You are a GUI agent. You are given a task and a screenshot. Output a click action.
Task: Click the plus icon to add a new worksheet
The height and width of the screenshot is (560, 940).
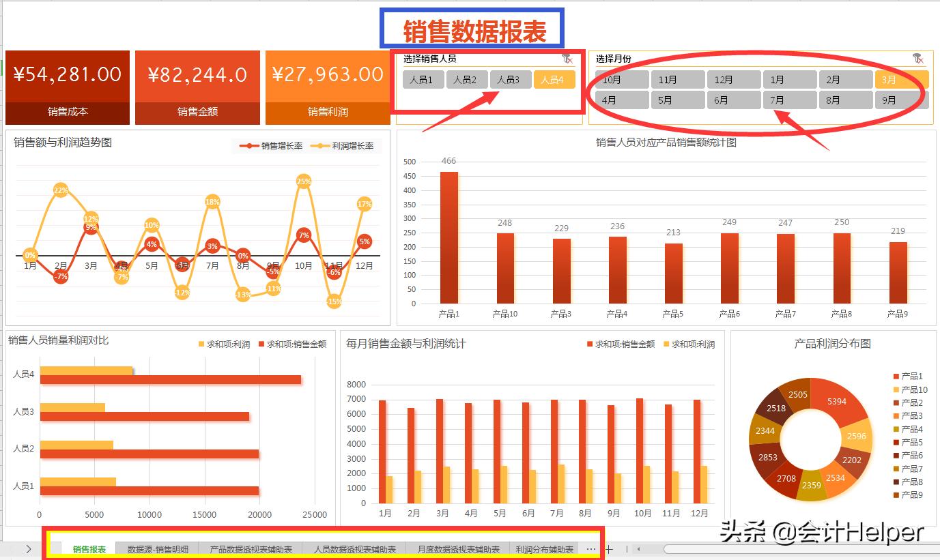coord(608,548)
